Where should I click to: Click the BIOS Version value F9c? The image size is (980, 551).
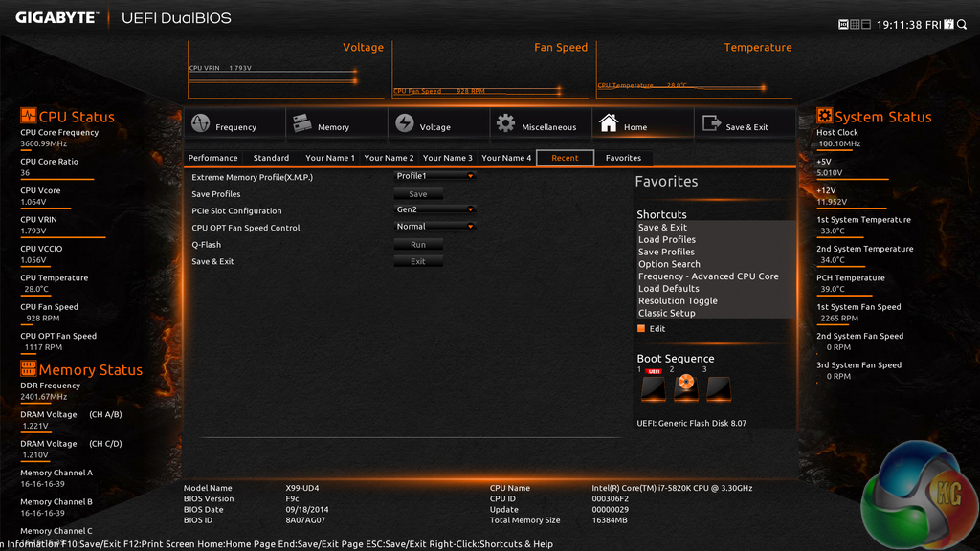click(293, 498)
